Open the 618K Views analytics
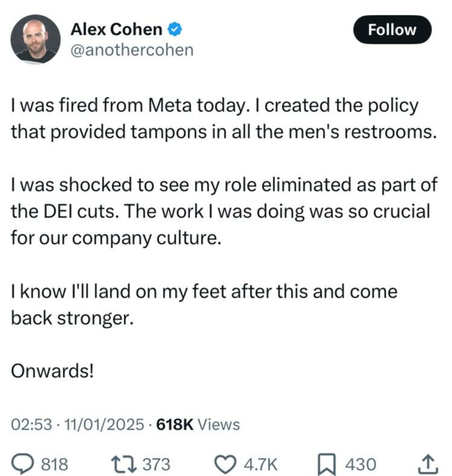This screenshot has width=452, height=476. point(198,425)
